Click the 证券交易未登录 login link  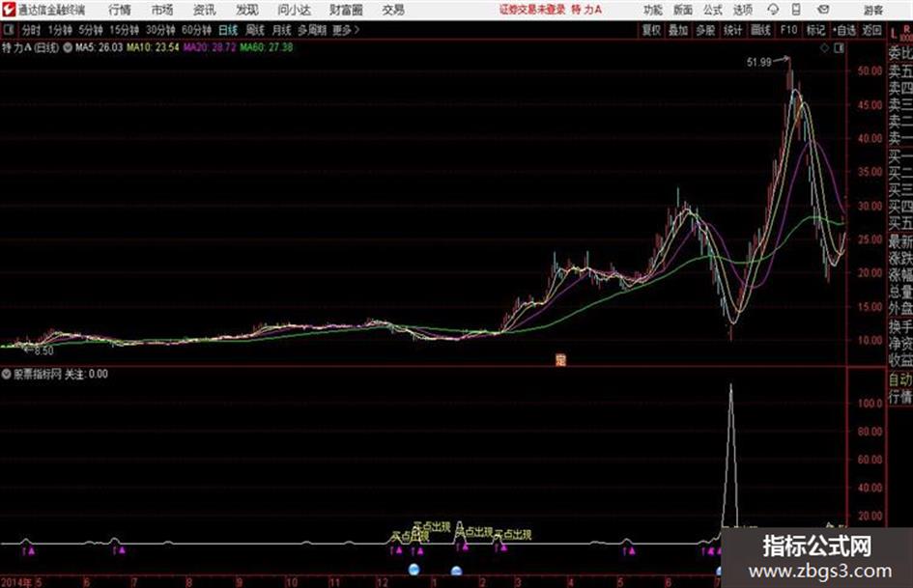[x=532, y=10]
